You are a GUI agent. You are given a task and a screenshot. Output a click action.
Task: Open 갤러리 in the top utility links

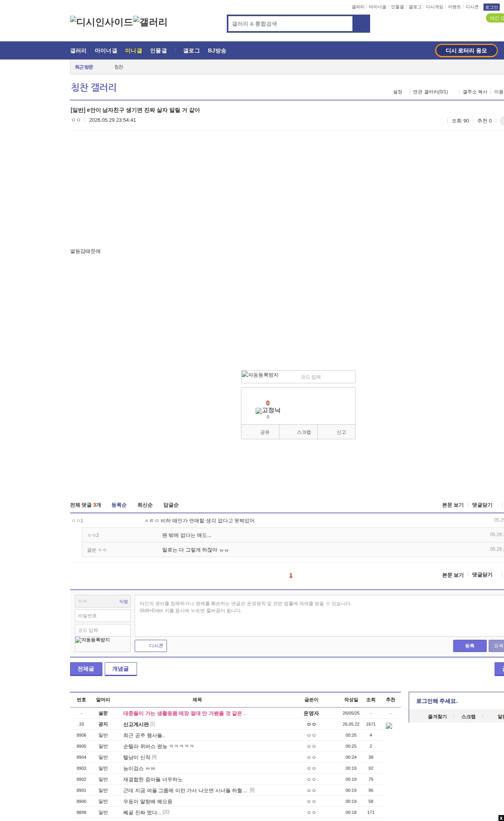click(358, 7)
